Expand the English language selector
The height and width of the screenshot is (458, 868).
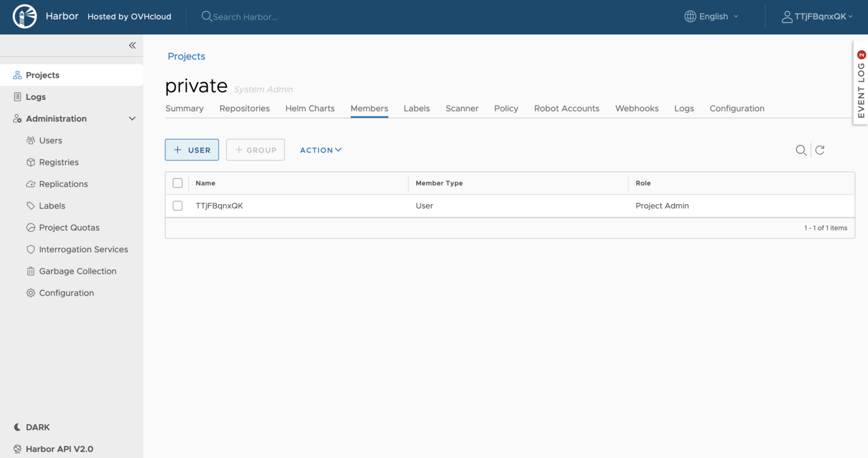point(711,16)
